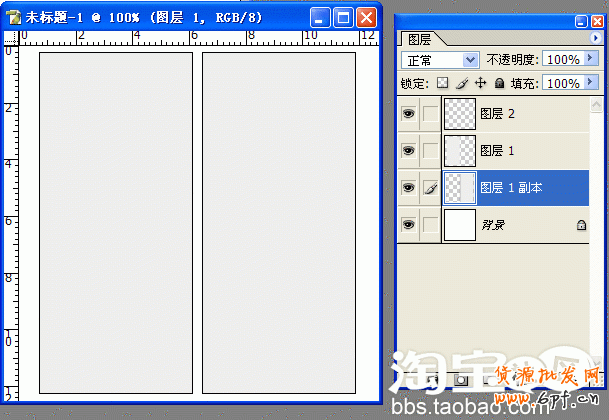Click padlock icon on 背景 layer
The image size is (609, 420).
581,226
